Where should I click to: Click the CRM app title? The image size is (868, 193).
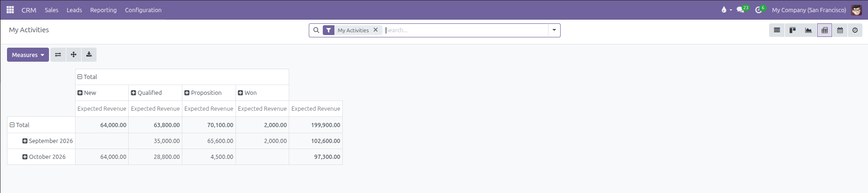coord(29,10)
